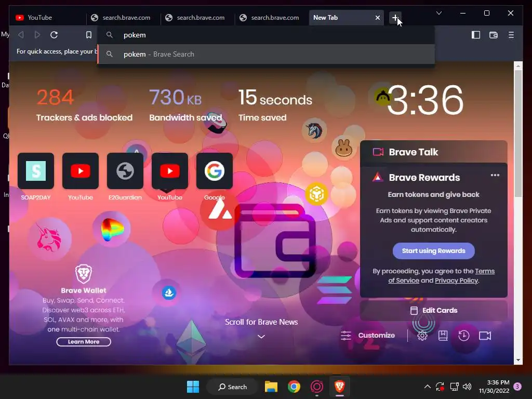Start Brave Talk via bottom camera icon
532x399 pixels.
[485, 336]
